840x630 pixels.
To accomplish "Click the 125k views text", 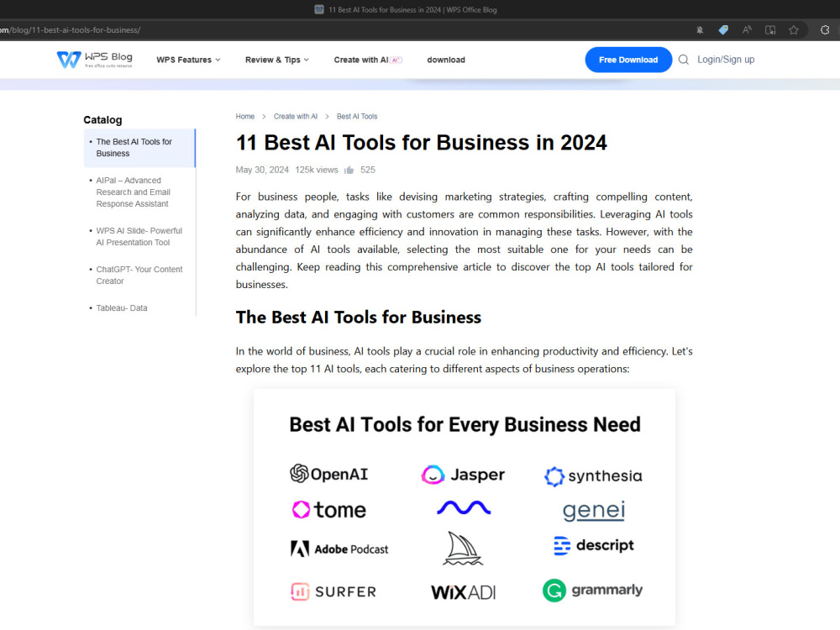I will [x=317, y=170].
